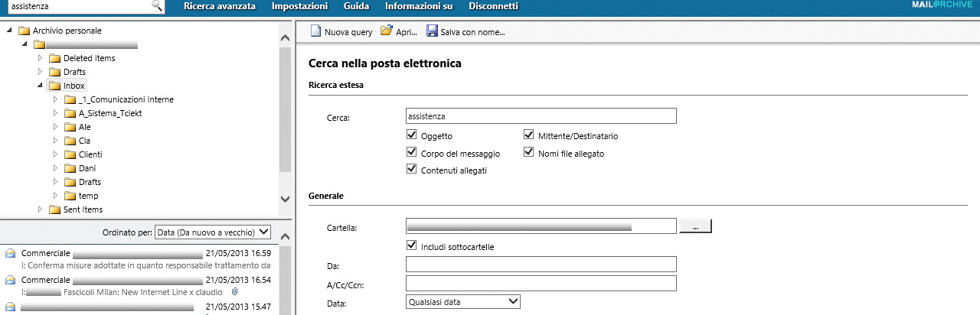Click the Salva con nome disk icon
This screenshot has height=315, width=980.
click(432, 31)
